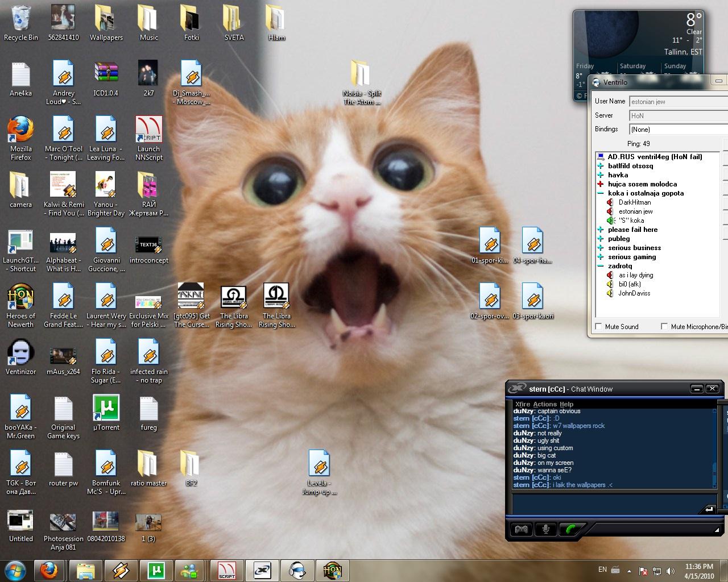Expand the serious business channel
This screenshot has width=728, height=582.
click(x=600, y=248)
